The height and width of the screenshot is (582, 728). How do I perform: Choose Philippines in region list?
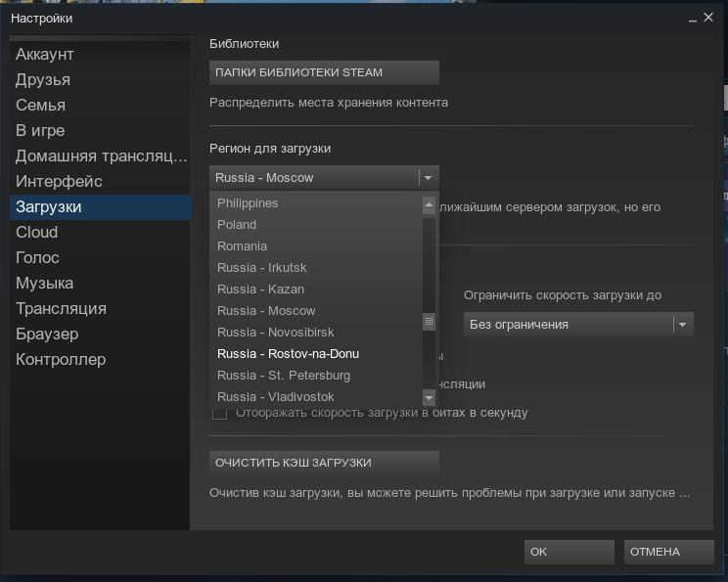[317, 203]
